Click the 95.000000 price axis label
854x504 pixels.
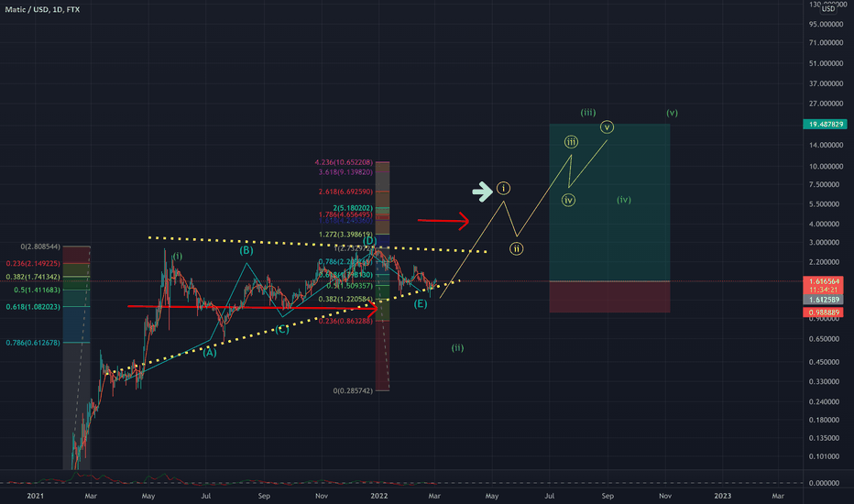click(826, 24)
